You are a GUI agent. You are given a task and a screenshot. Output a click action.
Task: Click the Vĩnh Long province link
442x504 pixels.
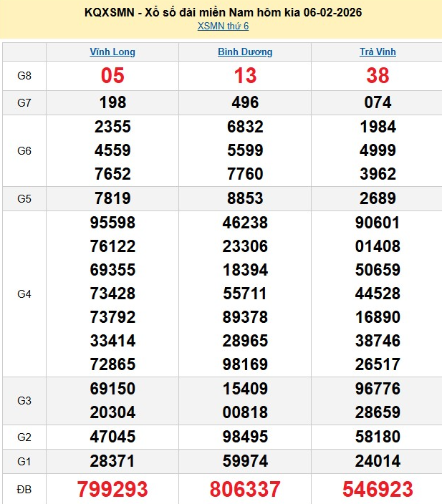pos(112,52)
